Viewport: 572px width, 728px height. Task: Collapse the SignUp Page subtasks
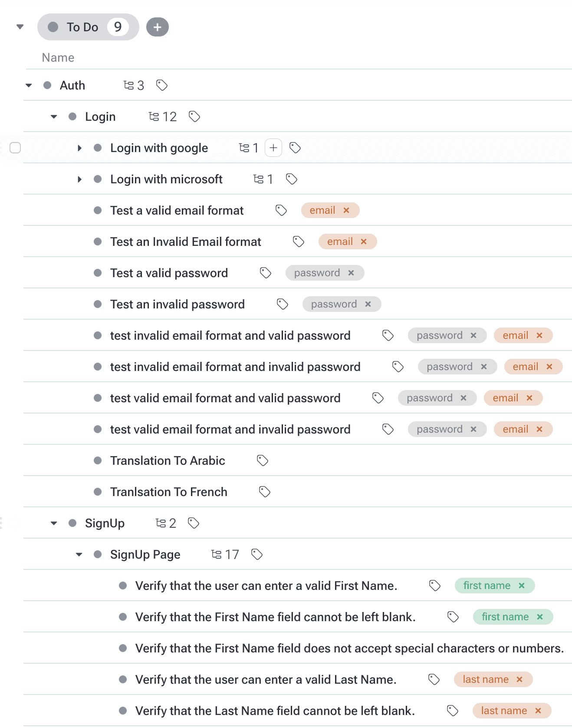point(79,554)
